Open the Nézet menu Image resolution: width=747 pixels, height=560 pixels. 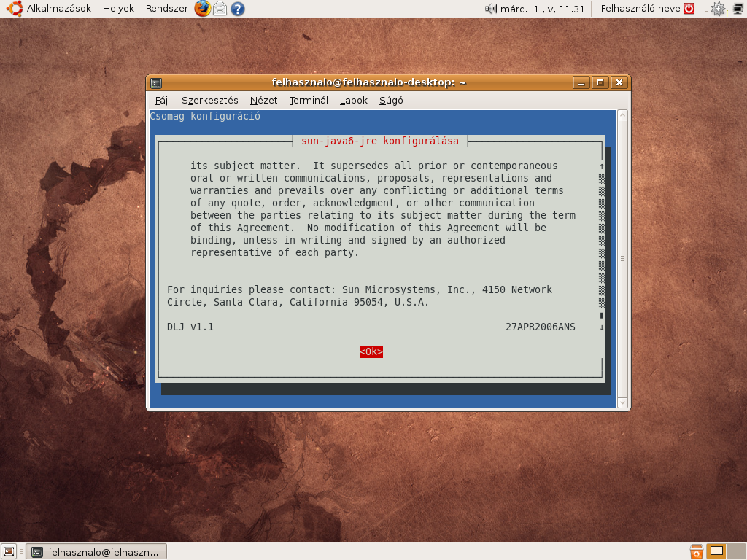(x=263, y=101)
